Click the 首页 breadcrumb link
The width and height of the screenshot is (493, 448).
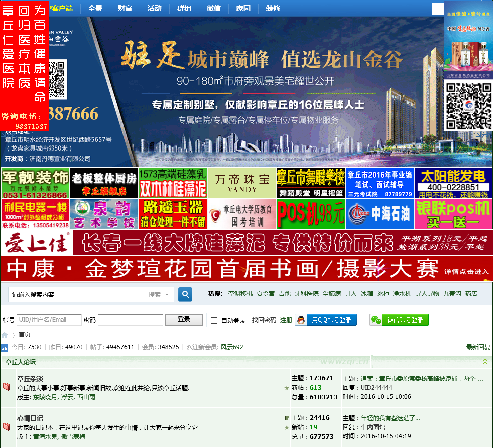click(25, 335)
